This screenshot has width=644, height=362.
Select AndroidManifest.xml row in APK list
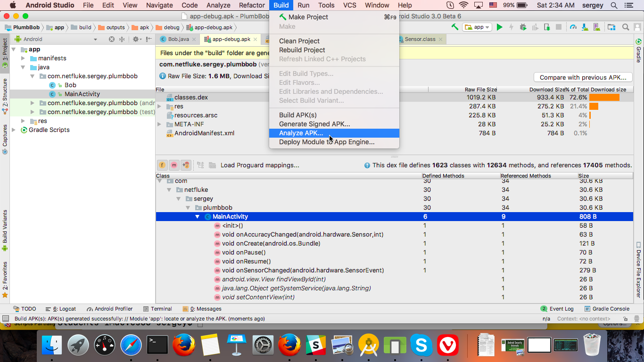[x=394, y=133]
